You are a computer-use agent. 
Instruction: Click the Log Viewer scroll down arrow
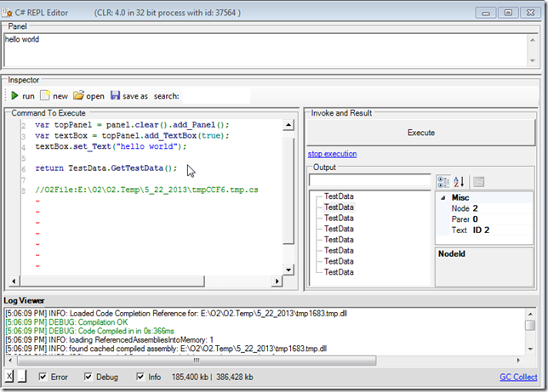[530, 349]
